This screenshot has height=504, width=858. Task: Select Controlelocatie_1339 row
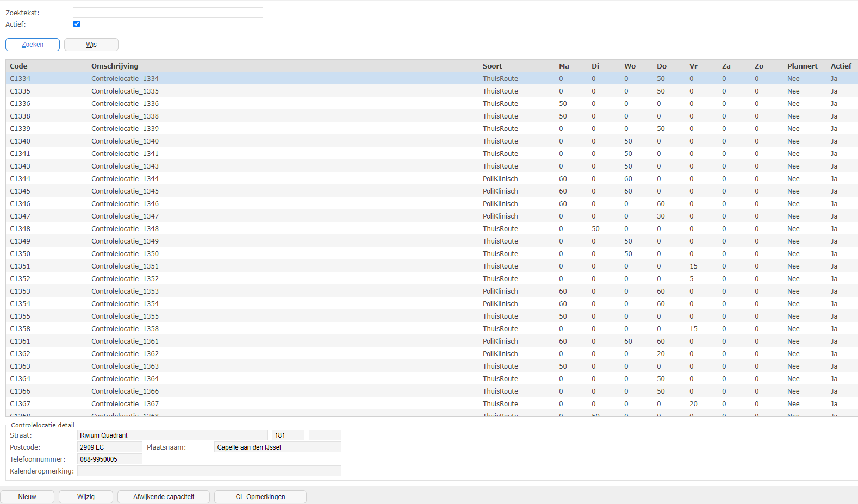click(432, 129)
